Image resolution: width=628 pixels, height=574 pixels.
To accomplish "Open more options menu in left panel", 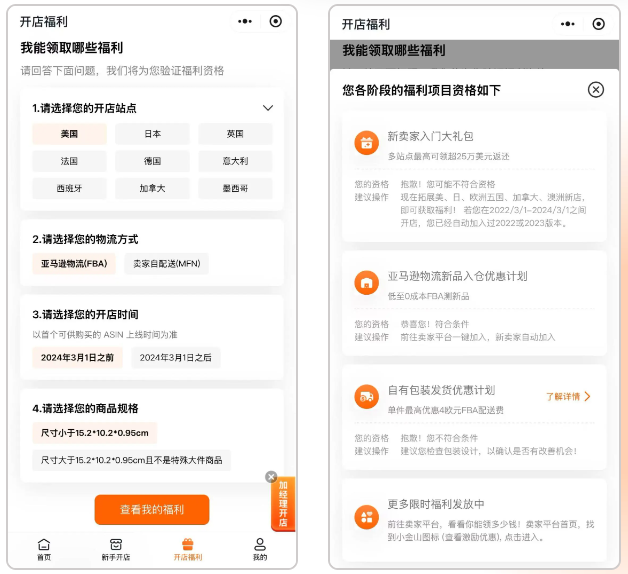I will point(245,21).
